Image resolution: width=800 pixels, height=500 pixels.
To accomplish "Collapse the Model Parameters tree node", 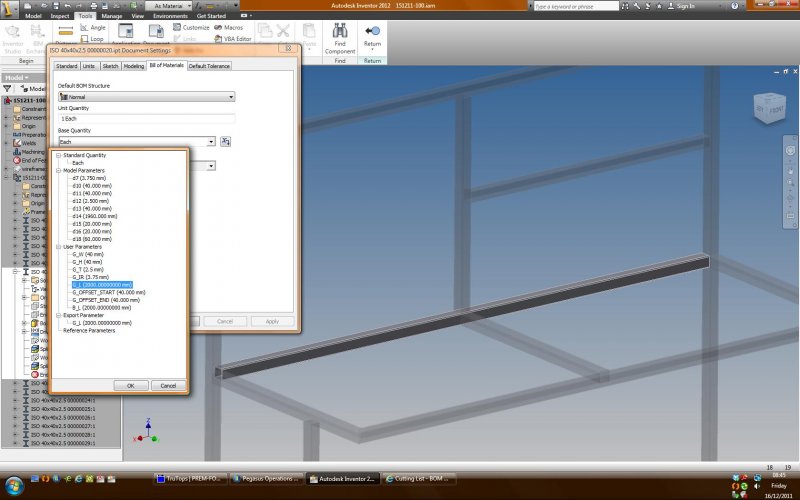I will point(59,170).
